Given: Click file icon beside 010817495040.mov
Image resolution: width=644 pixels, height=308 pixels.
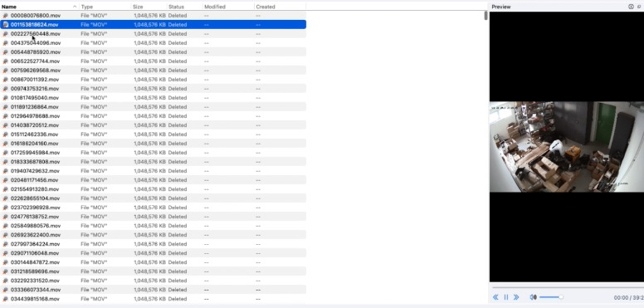Looking at the screenshot, I should pyautogui.click(x=5, y=98).
